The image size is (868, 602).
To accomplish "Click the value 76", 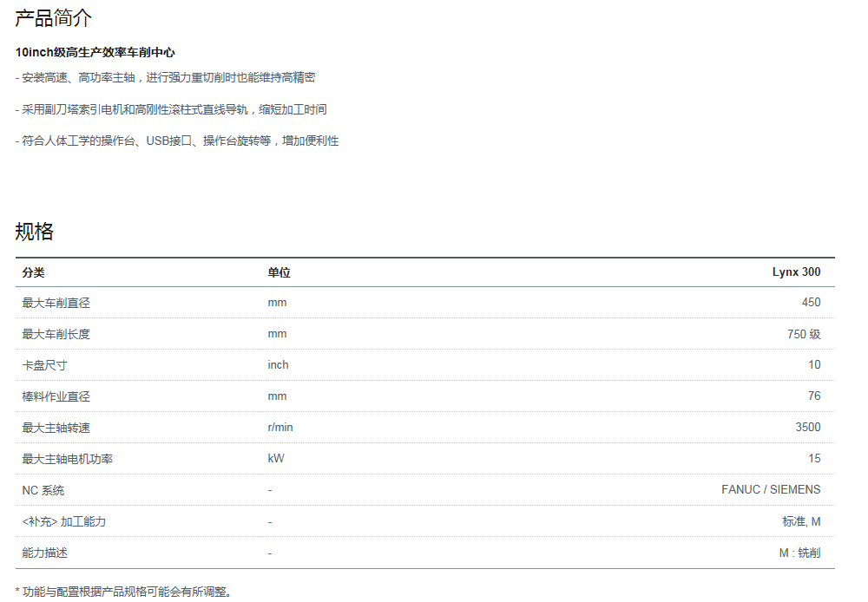I will coord(814,396).
